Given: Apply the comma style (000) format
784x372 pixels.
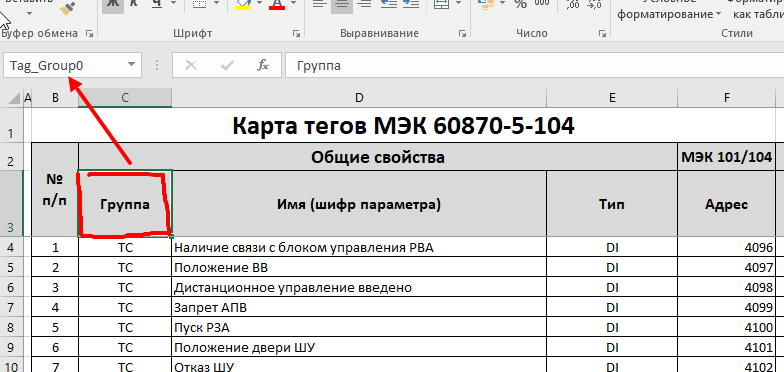Looking at the screenshot, I should click(x=542, y=4).
